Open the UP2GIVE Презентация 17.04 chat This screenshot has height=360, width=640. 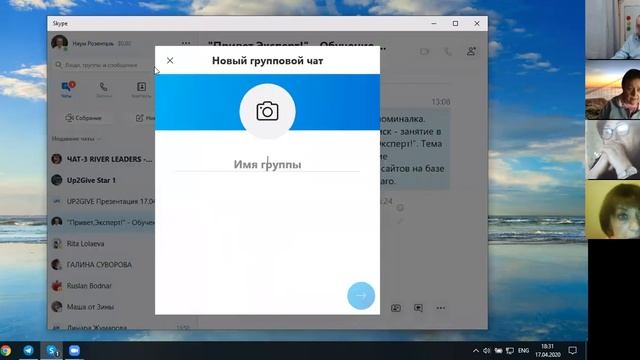[103, 201]
